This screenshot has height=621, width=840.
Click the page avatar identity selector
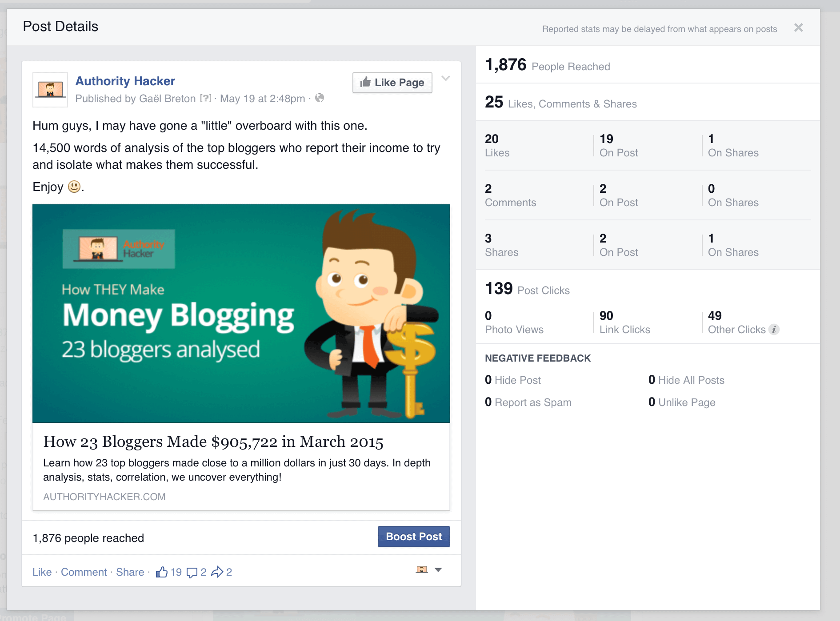pyautogui.click(x=422, y=569)
